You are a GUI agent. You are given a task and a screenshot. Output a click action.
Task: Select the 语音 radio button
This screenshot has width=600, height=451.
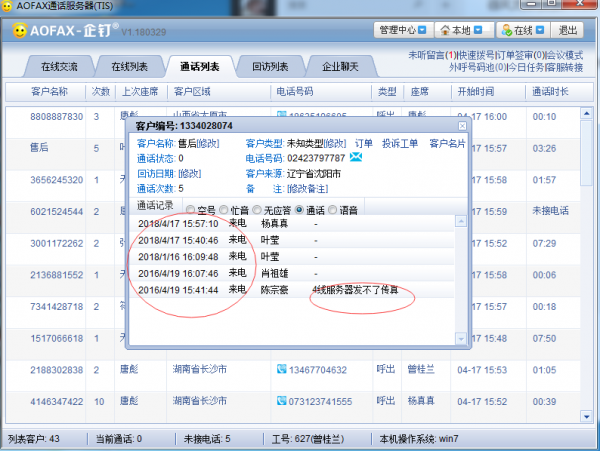point(333,210)
